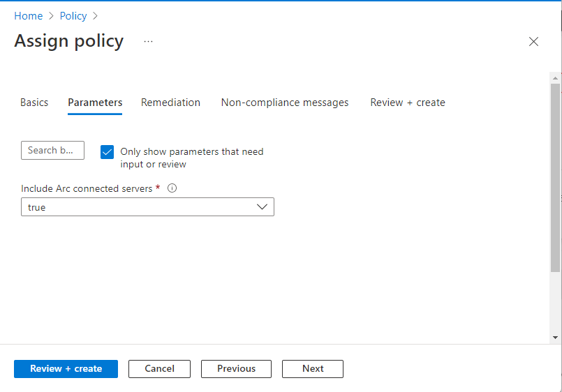The height and width of the screenshot is (392, 562).
Task: Focus the Search parameters input box
Action: [52, 151]
